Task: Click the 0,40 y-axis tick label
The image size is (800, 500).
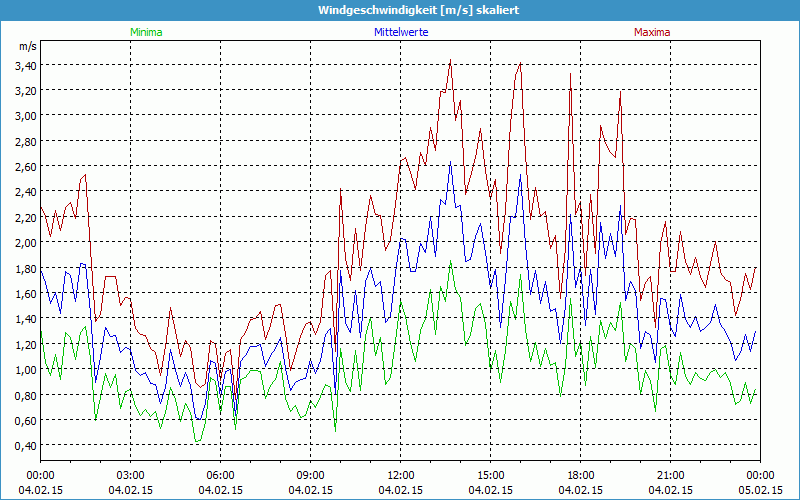Action: coord(26,446)
